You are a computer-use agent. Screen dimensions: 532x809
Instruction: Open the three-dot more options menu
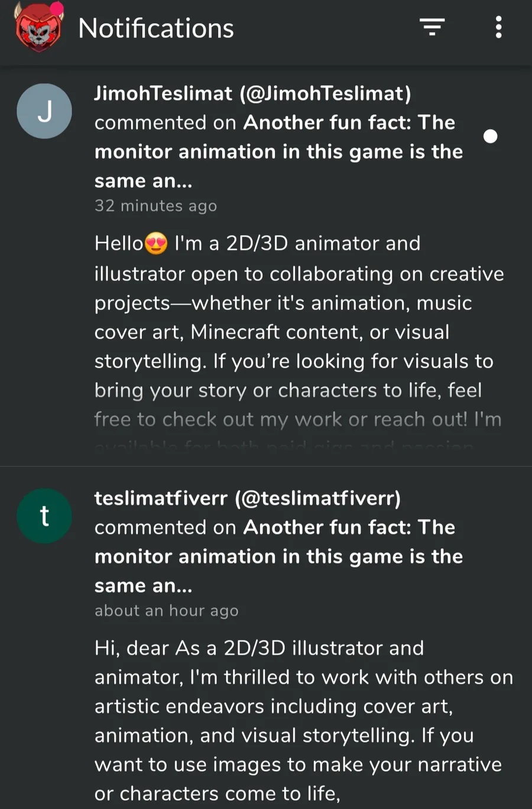tap(498, 27)
